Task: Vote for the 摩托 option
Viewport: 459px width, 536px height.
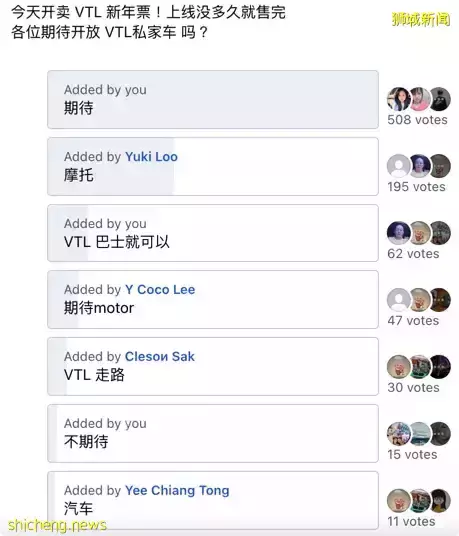Action: pos(213,166)
